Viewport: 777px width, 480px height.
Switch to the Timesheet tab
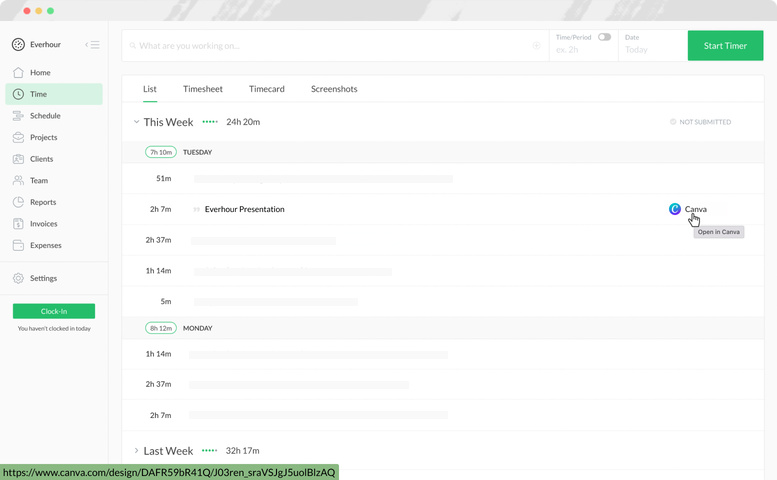point(203,89)
